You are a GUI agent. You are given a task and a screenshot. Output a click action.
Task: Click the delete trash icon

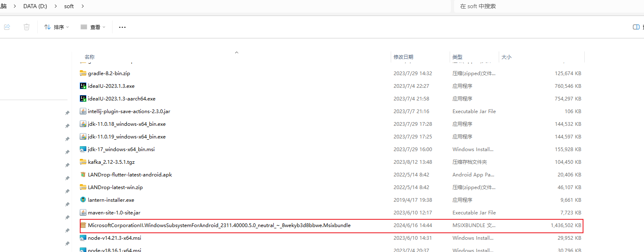(x=27, y=27)
